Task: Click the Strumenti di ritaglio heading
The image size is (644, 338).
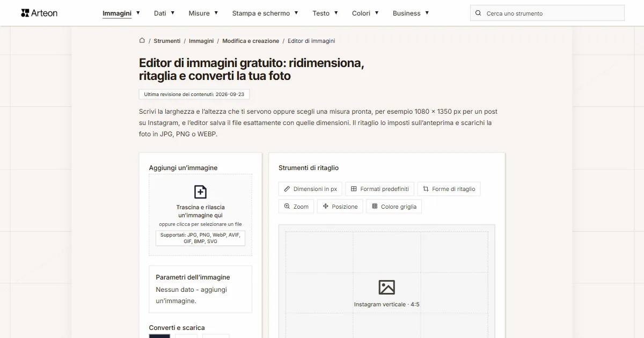Action: [x=309, y=168]
